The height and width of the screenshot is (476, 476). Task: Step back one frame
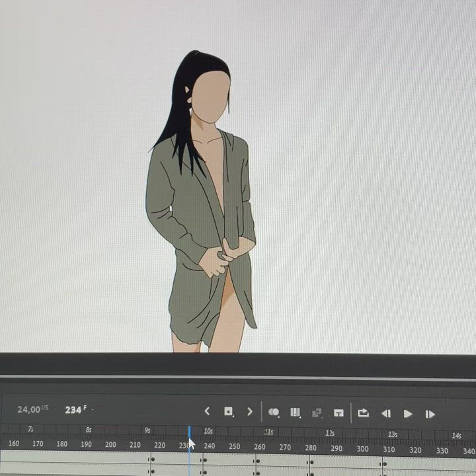click(x=386, y=413)
